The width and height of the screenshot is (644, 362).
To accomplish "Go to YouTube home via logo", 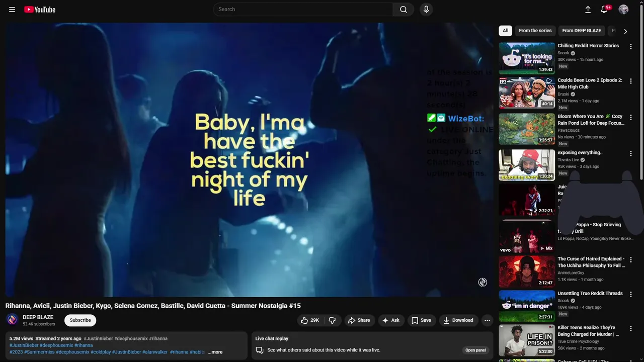I will [40, 10].
